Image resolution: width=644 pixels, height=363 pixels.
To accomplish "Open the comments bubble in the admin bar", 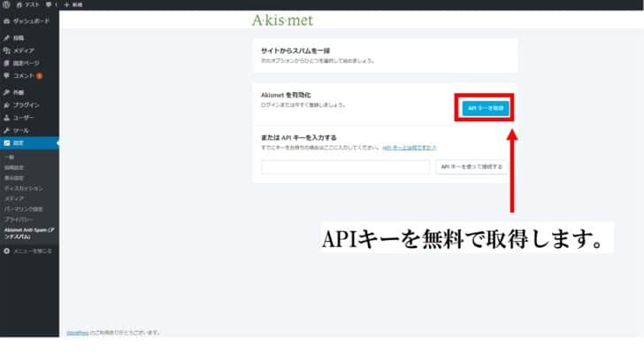I will tap(51, 4).
